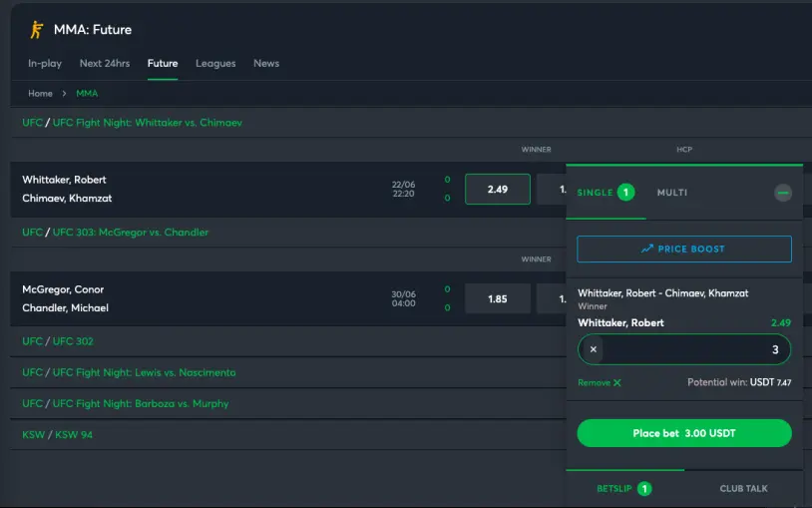Click the UFC link before UFC 303
The height and width of the screenshot is (508, 812).
pyautogui.click(x=32, y=233)
